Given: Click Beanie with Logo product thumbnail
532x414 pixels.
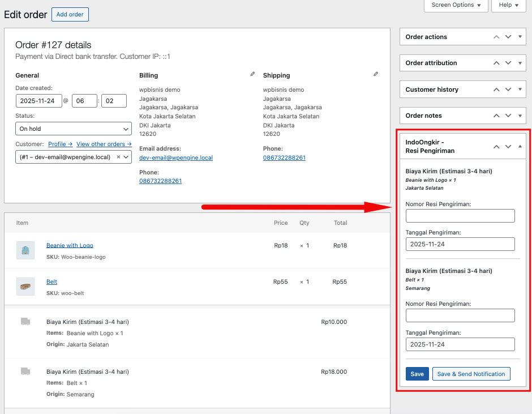Looking at the screenshot, I should coord(25,250).
